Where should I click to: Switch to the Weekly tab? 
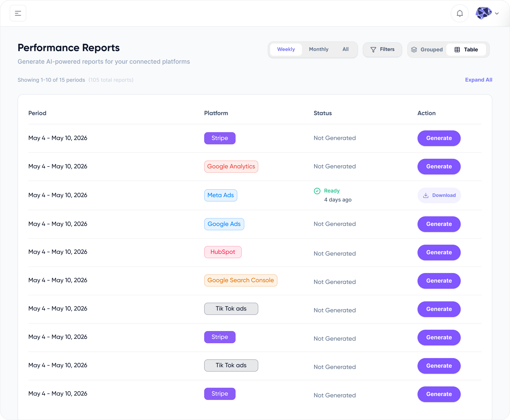pos(286,49)
